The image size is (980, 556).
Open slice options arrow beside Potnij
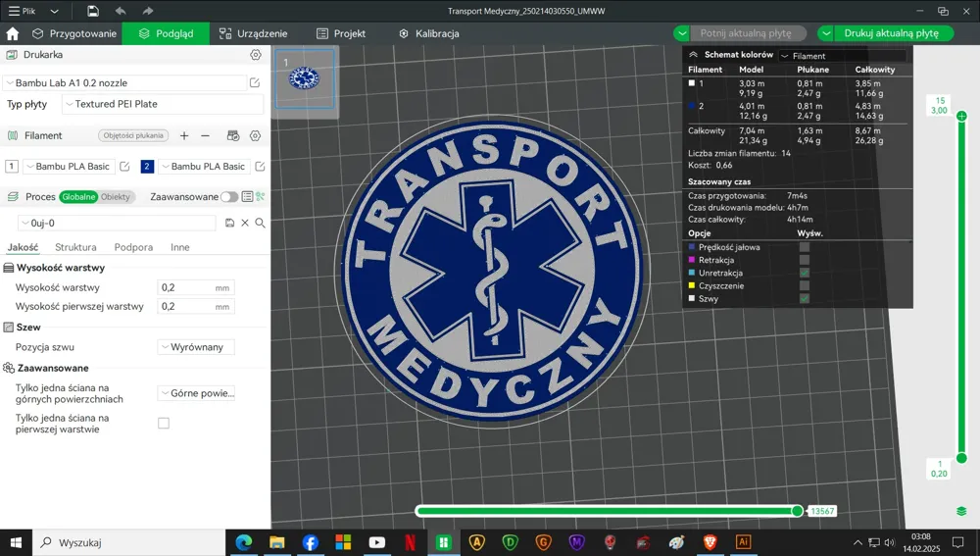[x=682, y=33]
